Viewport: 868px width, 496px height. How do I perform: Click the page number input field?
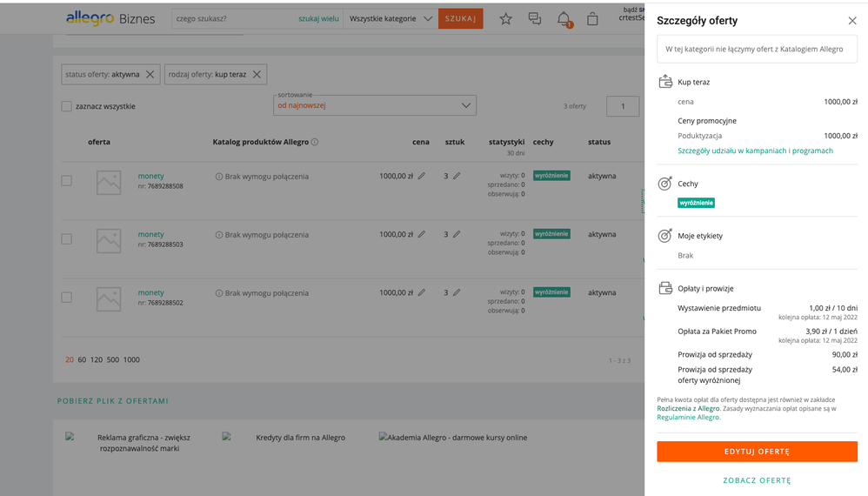[x=623, y=106]
